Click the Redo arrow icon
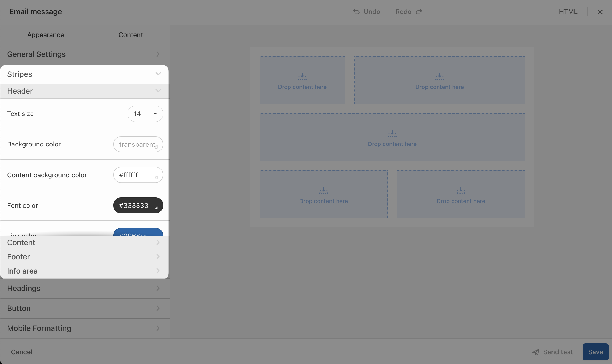The image size is (612, 364). point(419,12)
